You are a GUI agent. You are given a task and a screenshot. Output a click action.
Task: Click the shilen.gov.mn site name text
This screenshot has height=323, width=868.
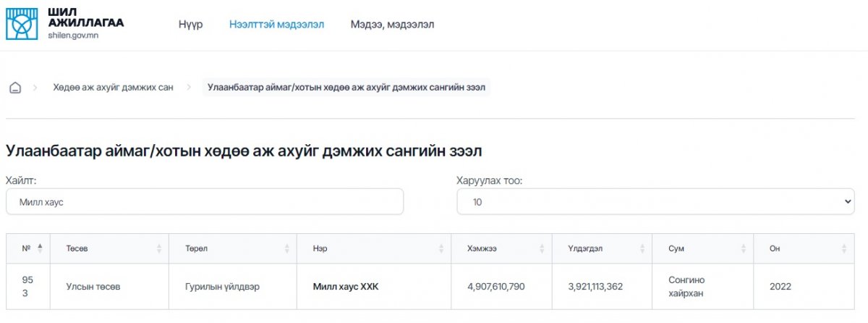[x=73, y=35]
